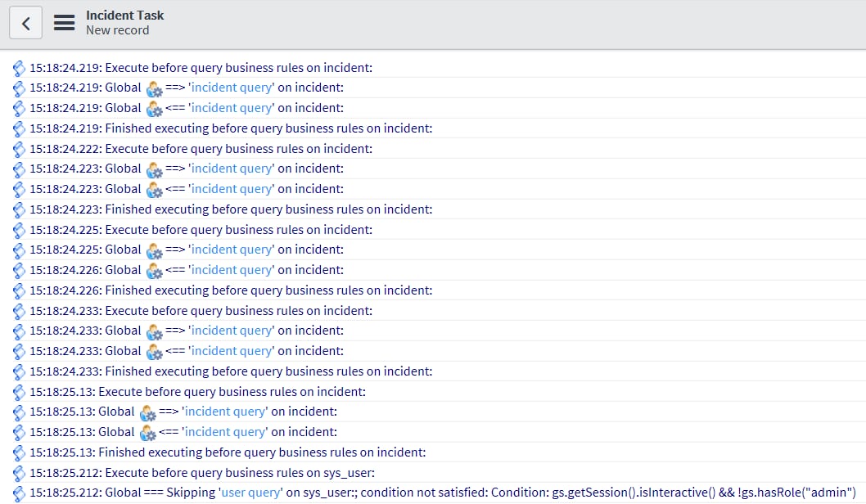
Task: Click debug icon on 15:18:25.13 Execute row
Action: [19, 393]
